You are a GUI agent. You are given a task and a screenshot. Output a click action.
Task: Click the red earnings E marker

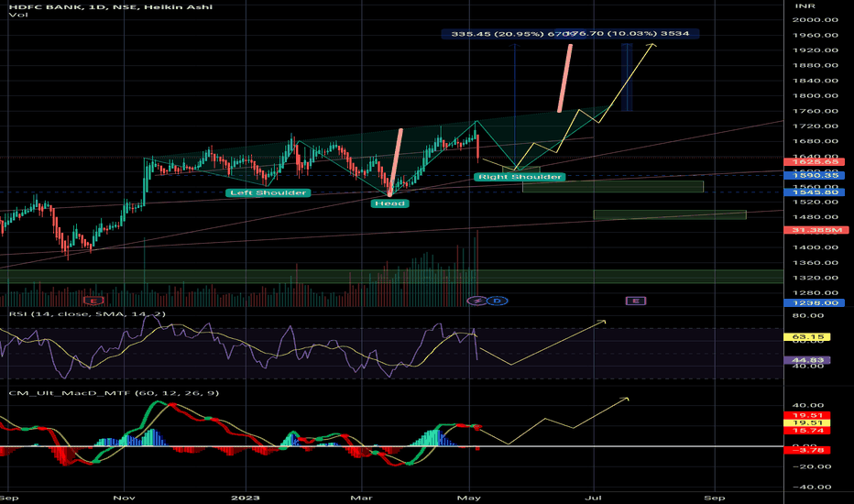[x=93, y=301]
